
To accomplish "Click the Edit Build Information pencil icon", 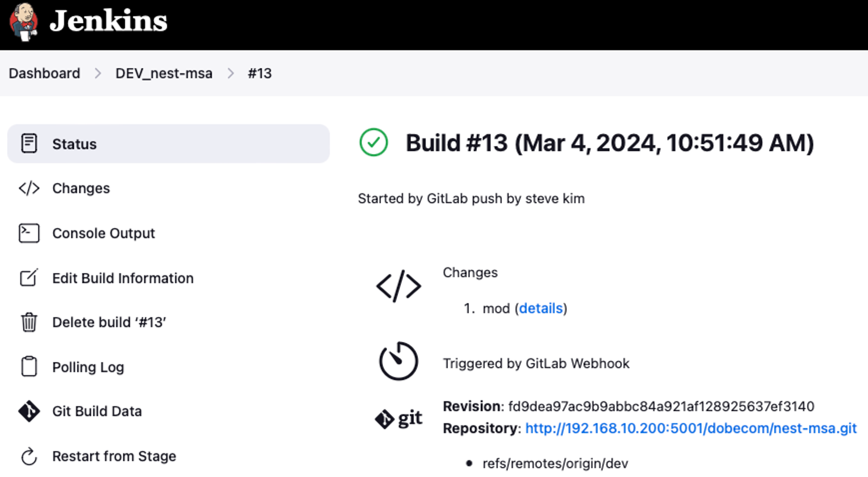I will pyautogui.click(x=29, y=278).
